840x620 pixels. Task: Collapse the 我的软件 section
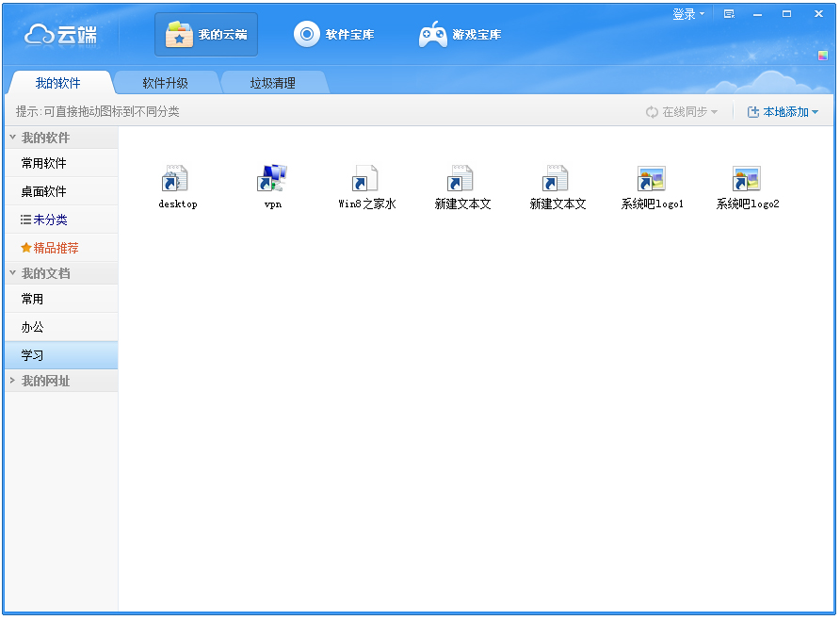pos(12,138)
